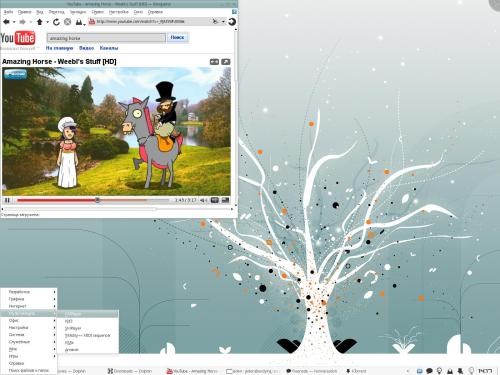Go up one level with the up arrow
This screenshot has height=375, width=500.
pyautogui.click(x=40, y=22)
